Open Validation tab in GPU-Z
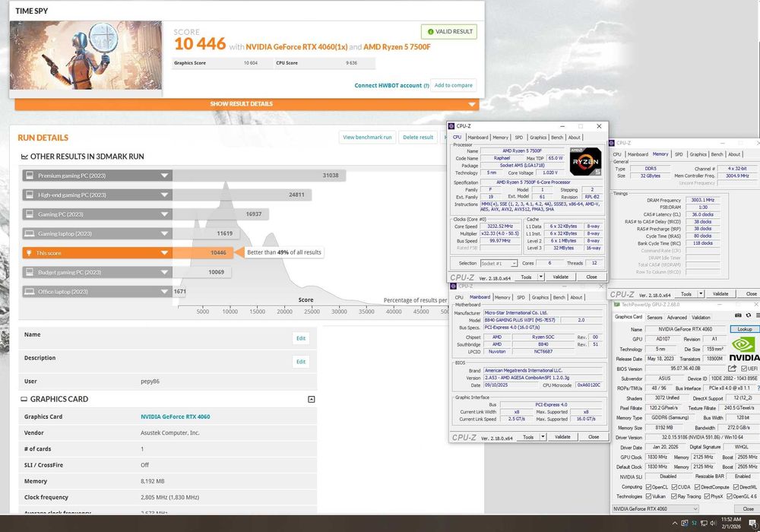760x532 pixels. [x=701, y=318]
